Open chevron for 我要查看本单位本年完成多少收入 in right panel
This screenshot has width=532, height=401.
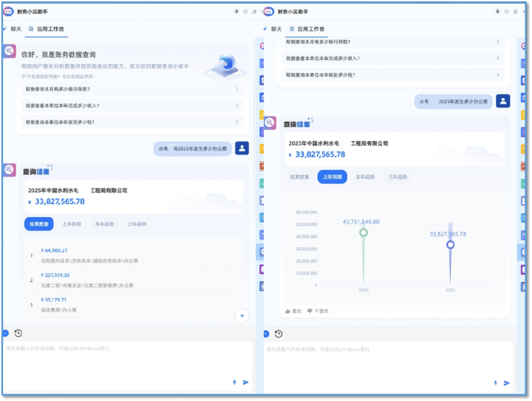(498, 58)
